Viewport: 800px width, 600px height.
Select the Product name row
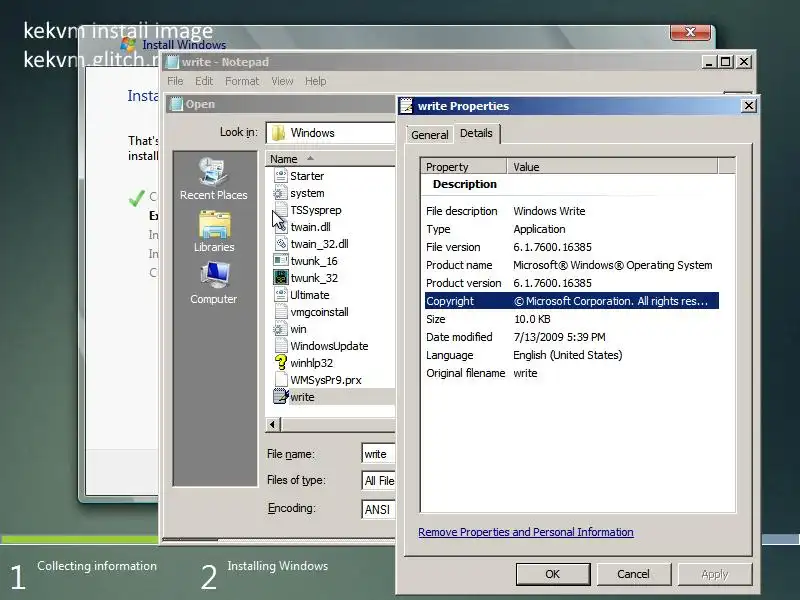[x=572, y=265]
